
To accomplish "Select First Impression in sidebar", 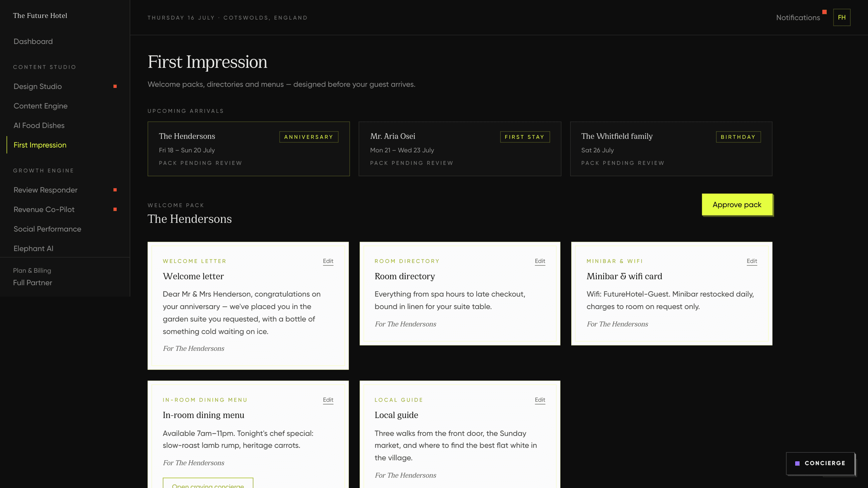I will [40, 145].
